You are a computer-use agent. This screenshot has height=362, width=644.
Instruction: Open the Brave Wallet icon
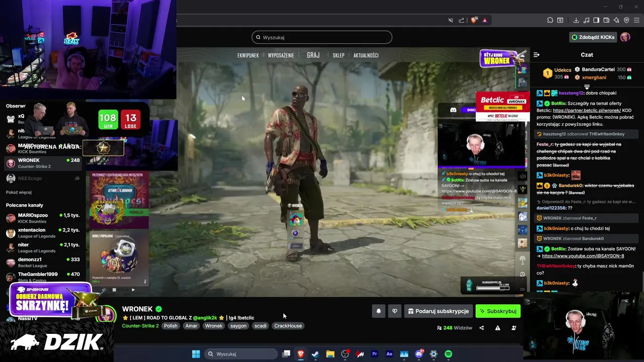click(606, 20)
